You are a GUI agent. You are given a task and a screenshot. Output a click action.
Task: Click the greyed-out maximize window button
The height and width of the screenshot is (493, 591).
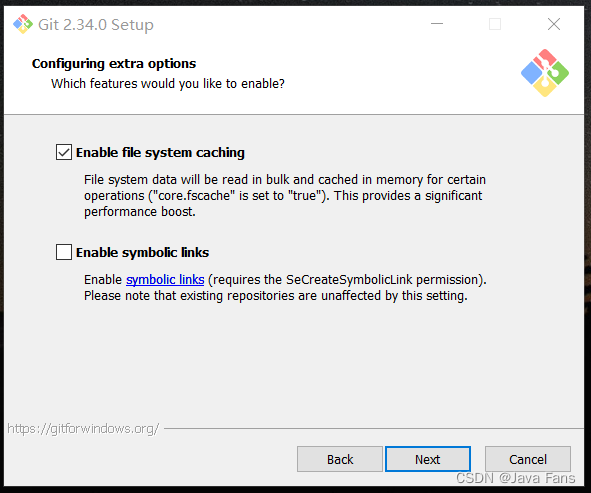pos(495,24)
